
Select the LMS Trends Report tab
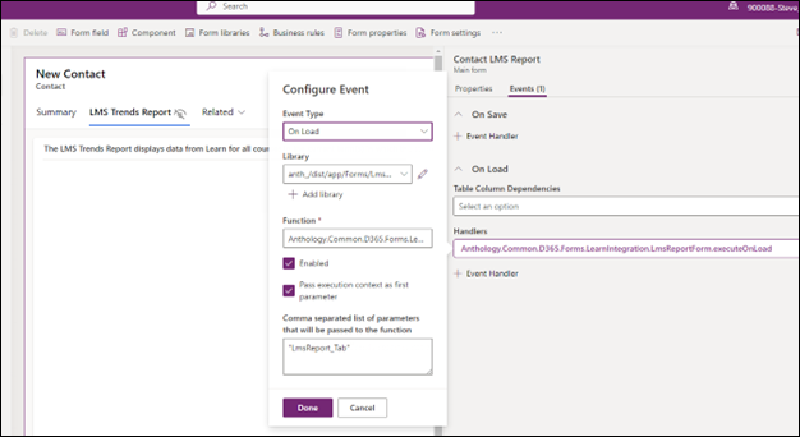tap(131, 112)
